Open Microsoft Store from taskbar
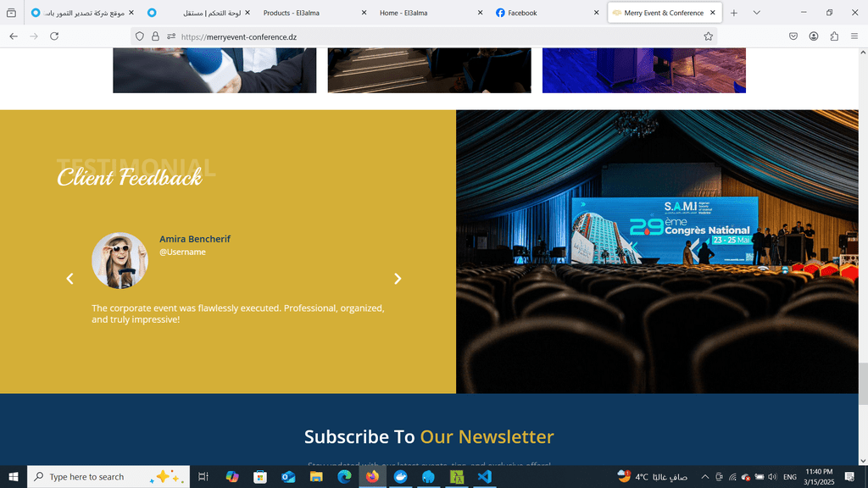 point(260,476)
